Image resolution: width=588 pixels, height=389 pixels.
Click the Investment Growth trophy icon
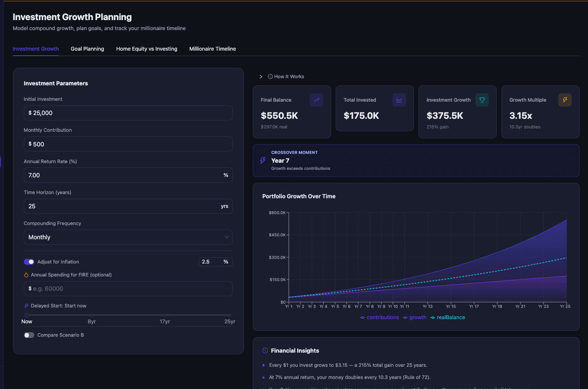coord(482,100)
